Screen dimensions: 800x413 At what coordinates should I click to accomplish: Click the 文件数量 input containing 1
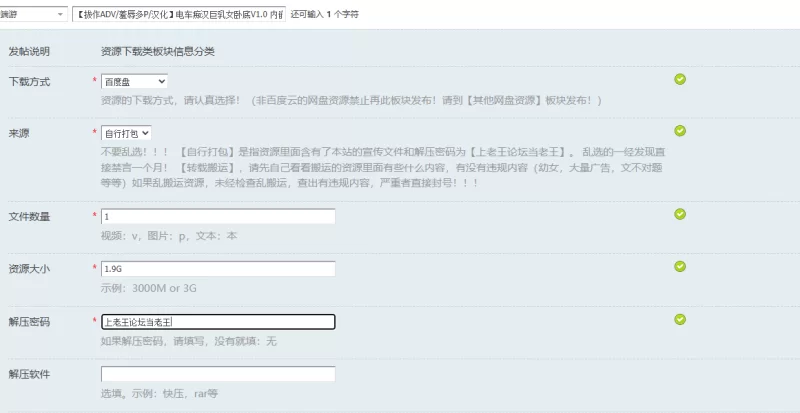click(x=218, y=216)
